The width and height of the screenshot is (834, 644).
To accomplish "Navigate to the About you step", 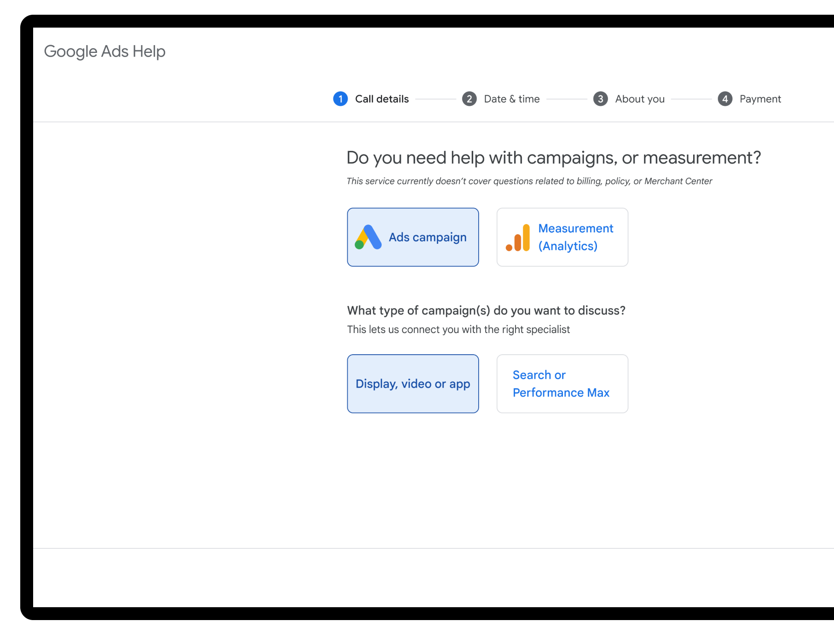I will click(640, 99).
